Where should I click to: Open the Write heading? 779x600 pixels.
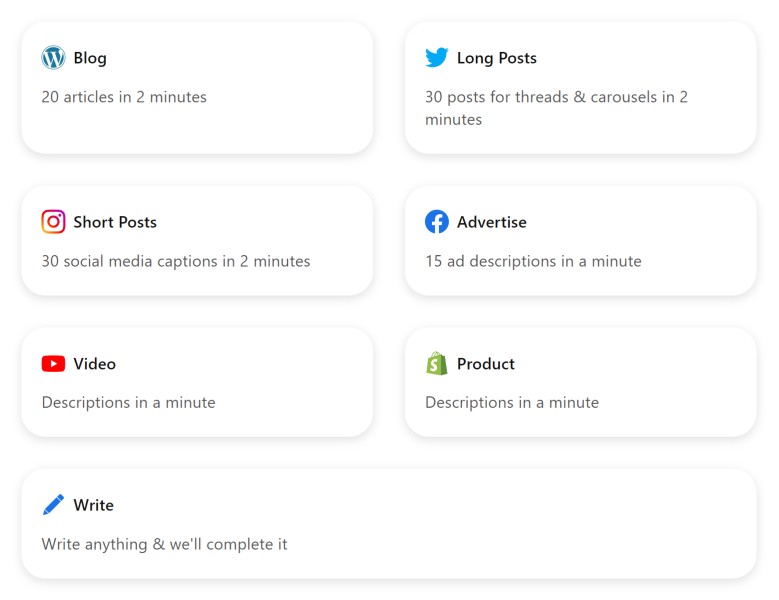(93, 505)
